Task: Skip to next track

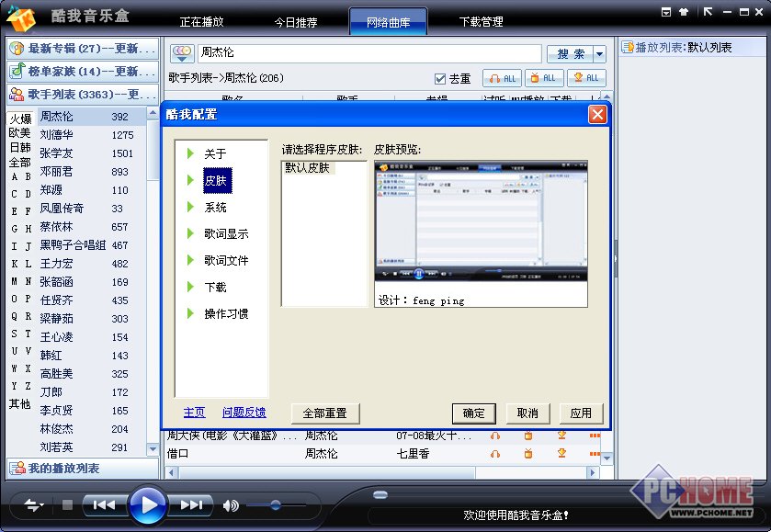Action: click(x=191, y=505)
